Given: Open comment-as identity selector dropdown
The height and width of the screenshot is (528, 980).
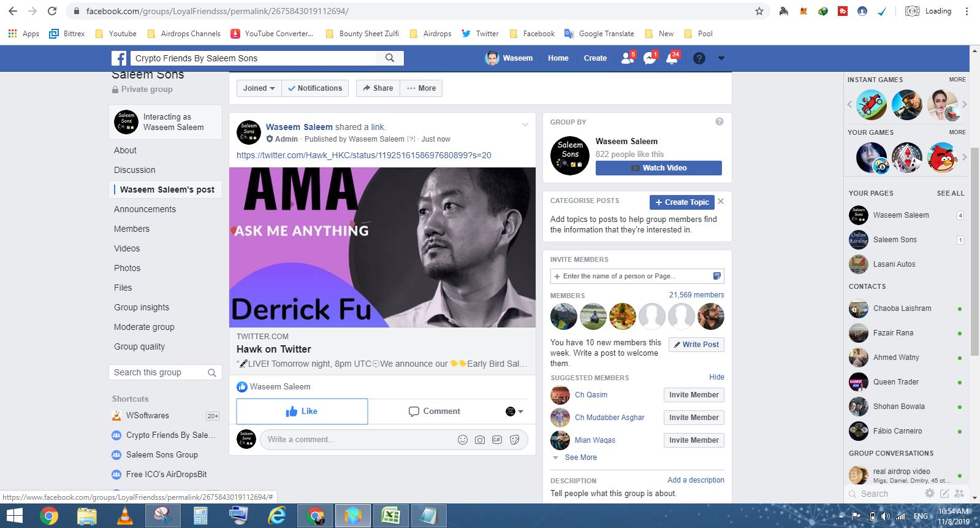Looking at the screenshot, I should (x=514, y=411).
